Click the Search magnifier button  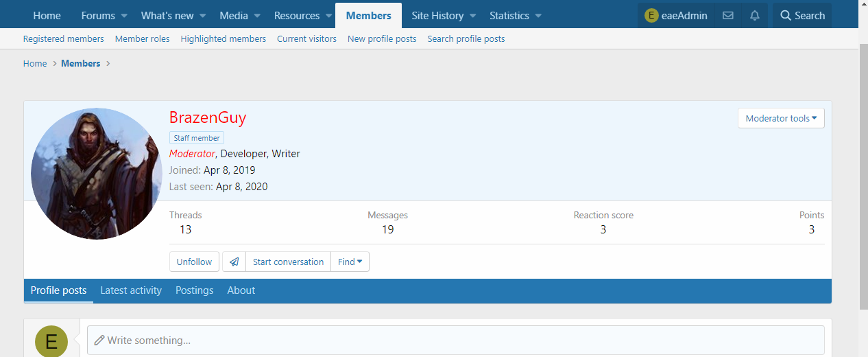[x=801, y=15]
